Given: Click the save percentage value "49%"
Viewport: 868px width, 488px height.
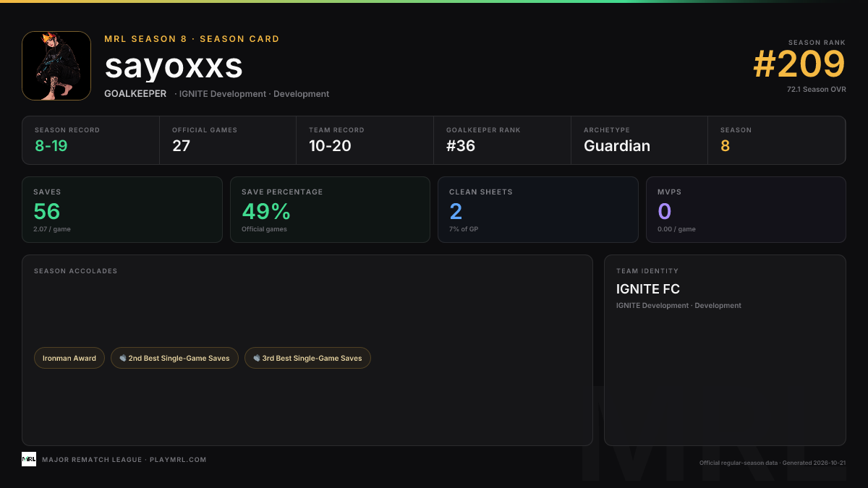Looking at the screenshot, I should pos(266,211).
